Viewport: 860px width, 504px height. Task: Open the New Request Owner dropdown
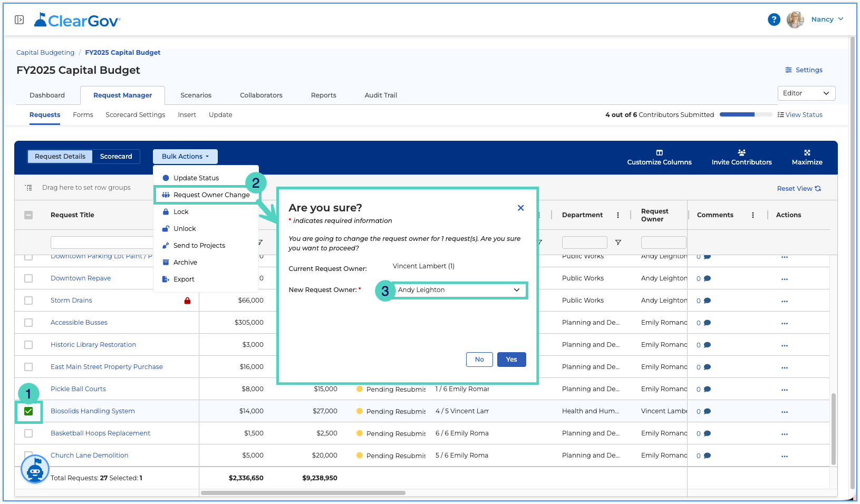[459, 290]
